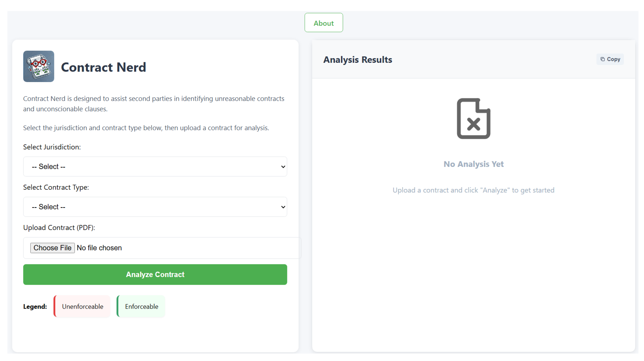Select the Enforceable legend badge

point(141,306)
